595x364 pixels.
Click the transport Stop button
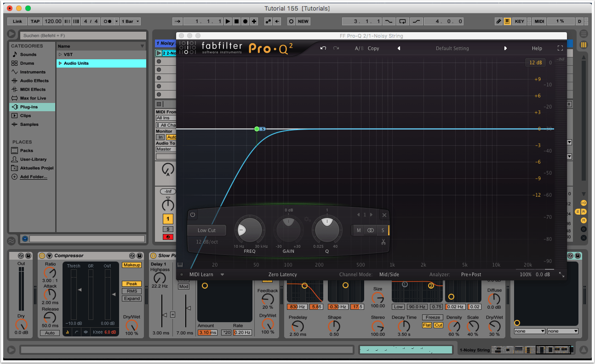point(236,21)
